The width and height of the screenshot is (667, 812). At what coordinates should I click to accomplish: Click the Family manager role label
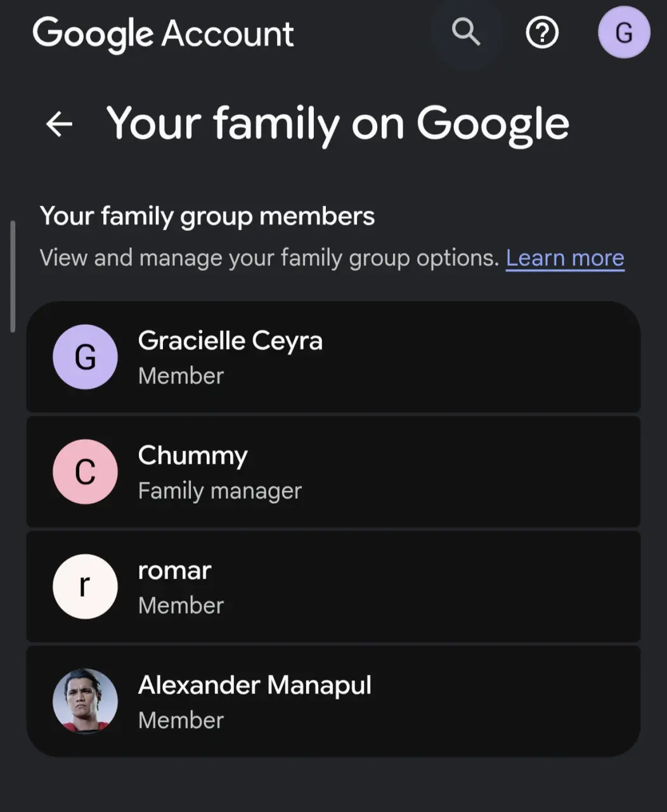click(x=220, y=491)
